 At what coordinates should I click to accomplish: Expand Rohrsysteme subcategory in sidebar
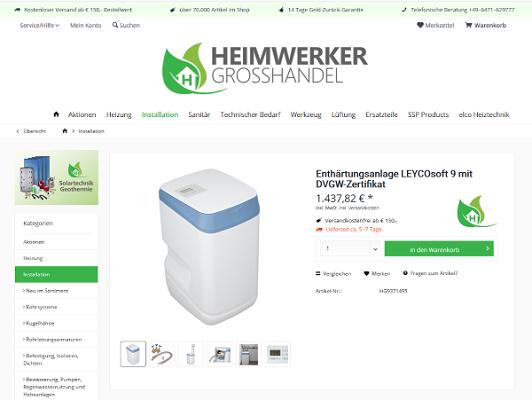tap(40, 307)
